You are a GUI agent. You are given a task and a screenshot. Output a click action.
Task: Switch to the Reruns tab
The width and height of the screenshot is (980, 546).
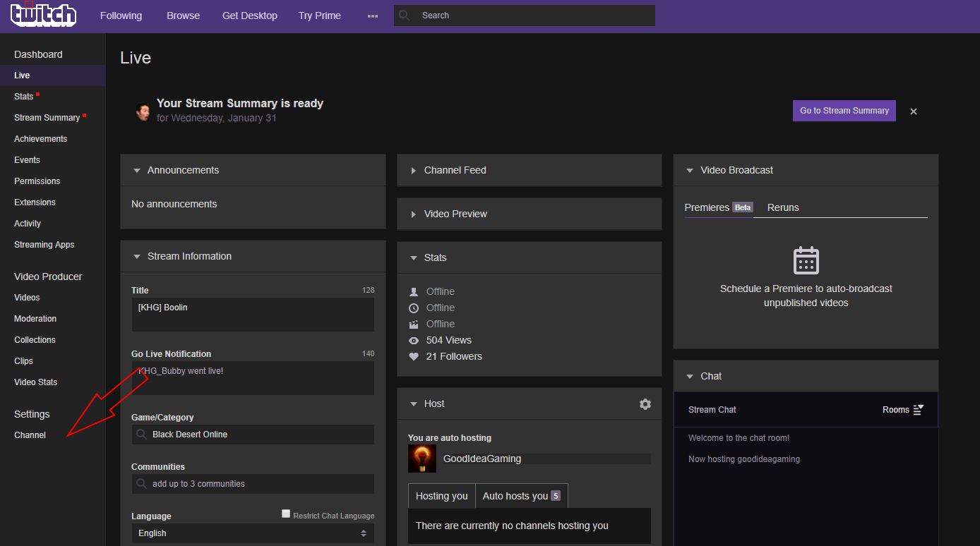click(x=782, y=207)
